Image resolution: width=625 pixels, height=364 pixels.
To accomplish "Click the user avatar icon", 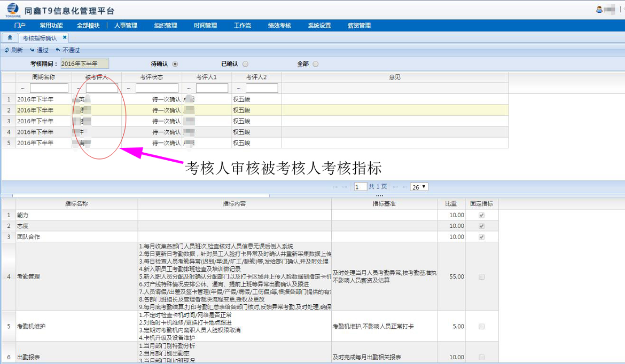I will click(599, 9).
